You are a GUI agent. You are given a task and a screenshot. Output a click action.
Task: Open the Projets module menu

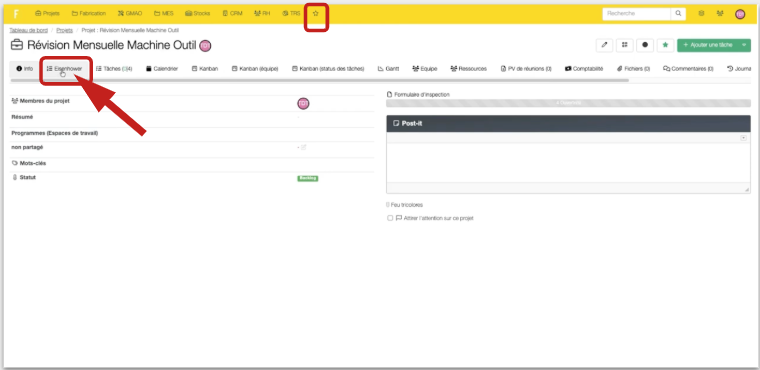pyautogui.click(x=48, y=14)
